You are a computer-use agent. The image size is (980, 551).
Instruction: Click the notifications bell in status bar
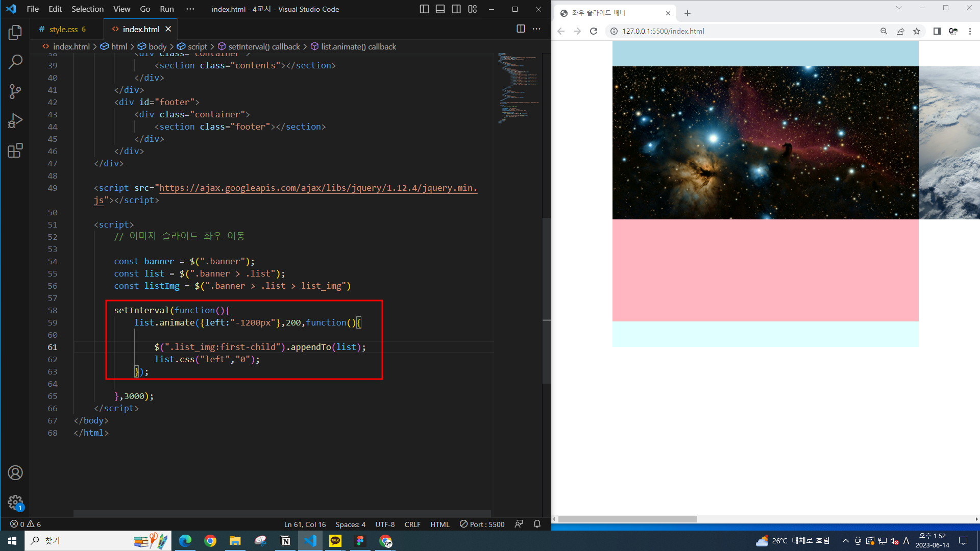coord(537,524)
